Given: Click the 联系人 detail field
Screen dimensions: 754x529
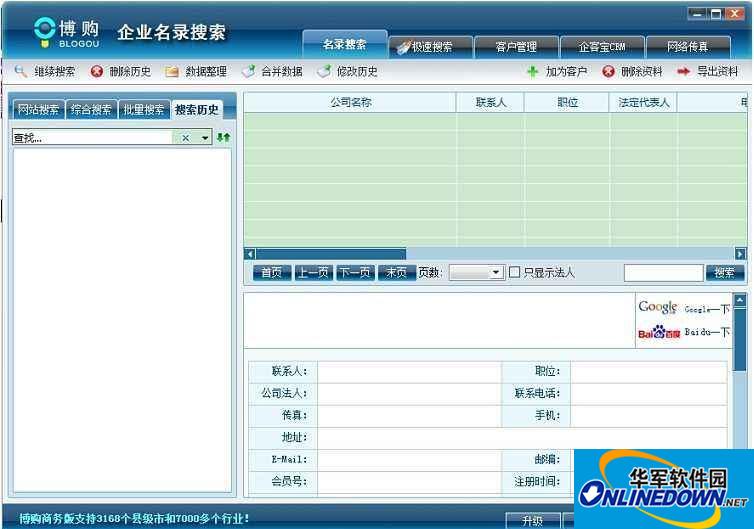Looking at the screenshot, I should coord(409,371).
